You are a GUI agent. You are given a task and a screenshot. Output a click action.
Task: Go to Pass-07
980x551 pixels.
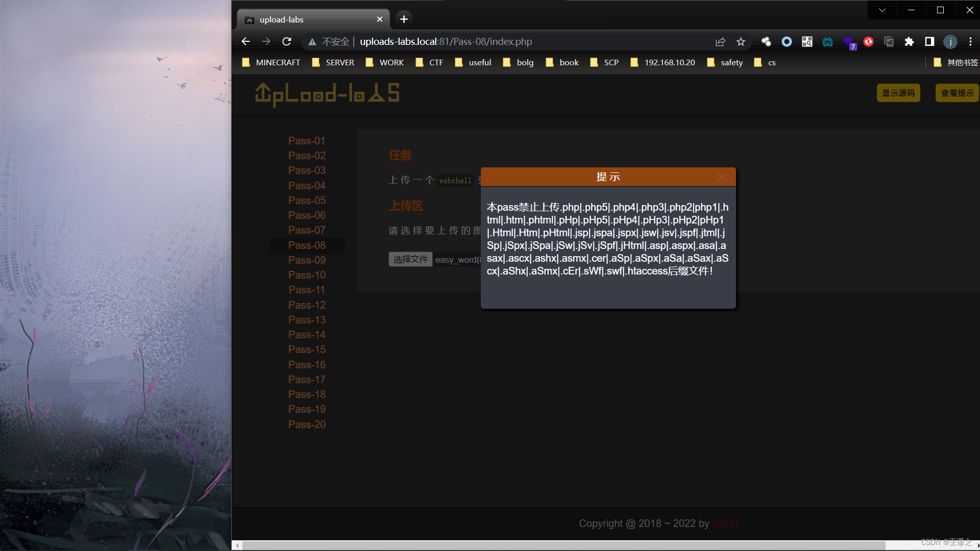pyautogui.click(x=307, y=230)
